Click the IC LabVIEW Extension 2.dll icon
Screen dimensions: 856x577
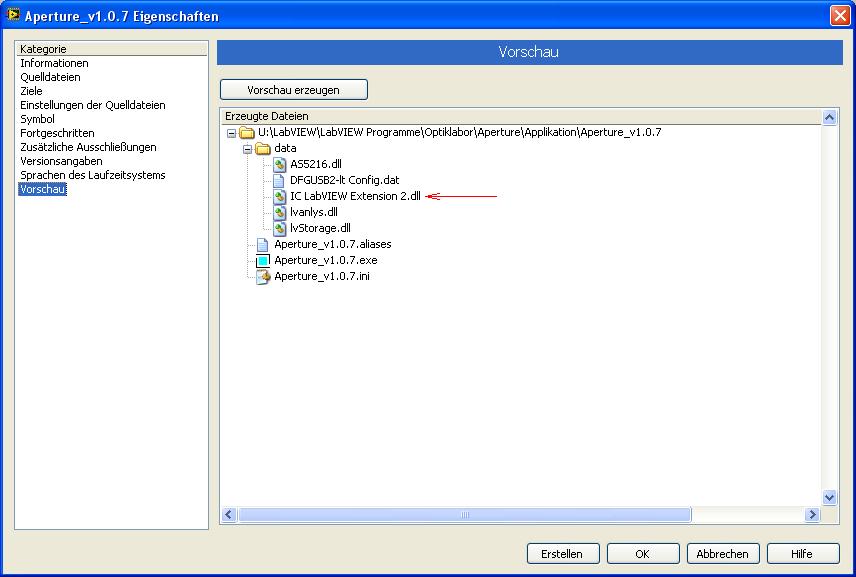click(x=280, y=197)
